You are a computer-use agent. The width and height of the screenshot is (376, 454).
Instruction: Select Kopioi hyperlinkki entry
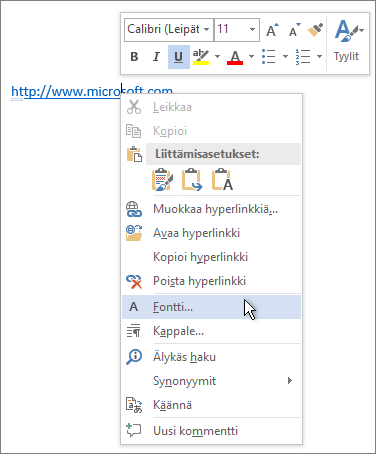(x=211, y=257)
